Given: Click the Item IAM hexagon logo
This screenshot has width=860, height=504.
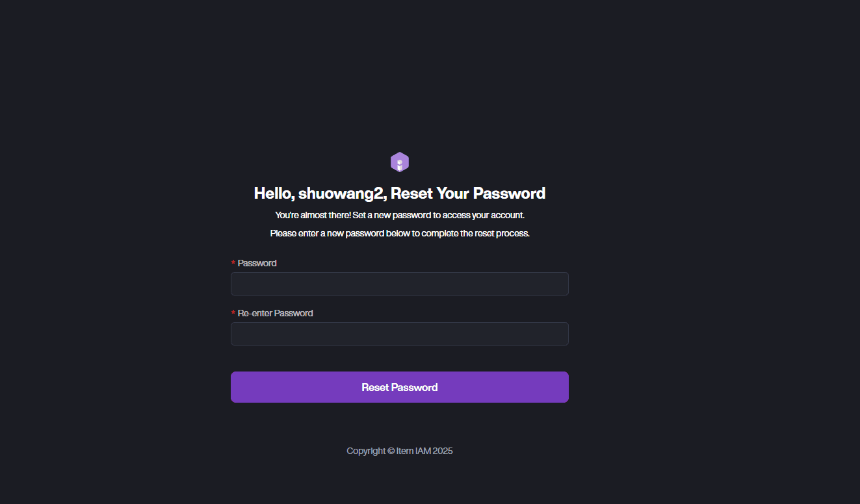Looking at the screenshot, I should pyautogui.click(x=400, y=162).
